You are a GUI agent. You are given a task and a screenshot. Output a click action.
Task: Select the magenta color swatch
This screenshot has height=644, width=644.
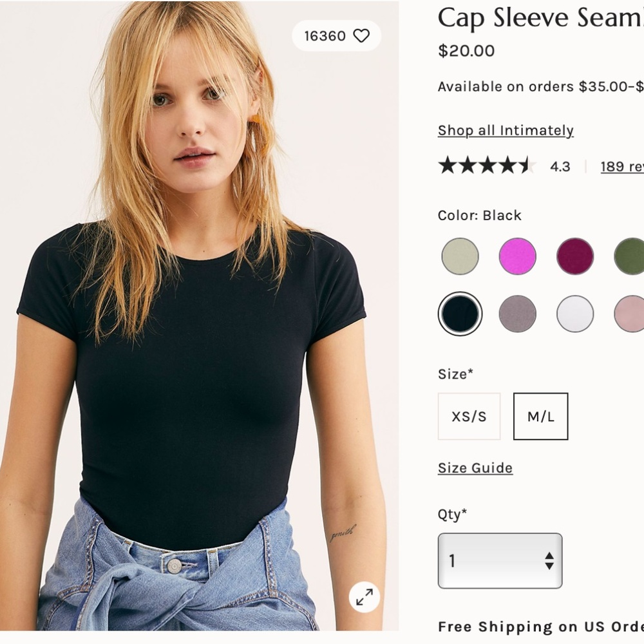516,256
